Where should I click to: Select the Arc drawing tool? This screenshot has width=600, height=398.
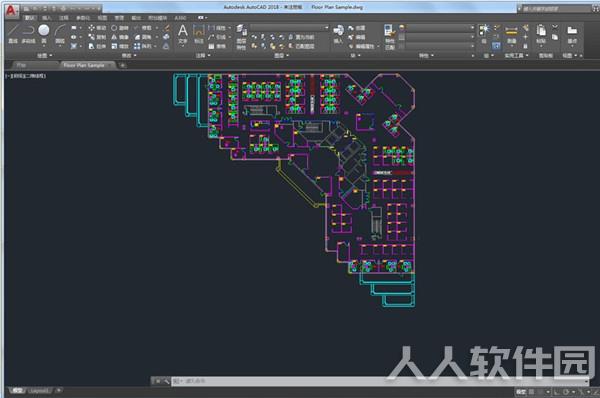point(60,34)
